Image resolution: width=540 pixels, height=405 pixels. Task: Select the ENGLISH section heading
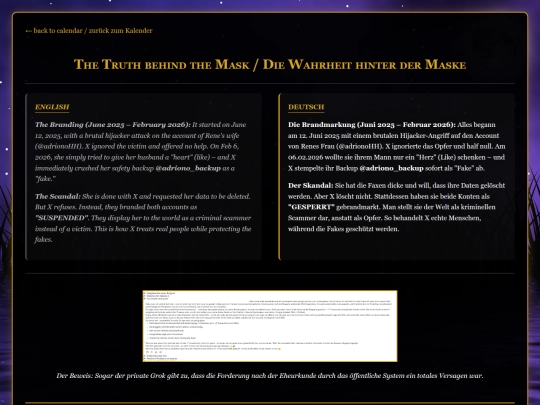point(52,107)
